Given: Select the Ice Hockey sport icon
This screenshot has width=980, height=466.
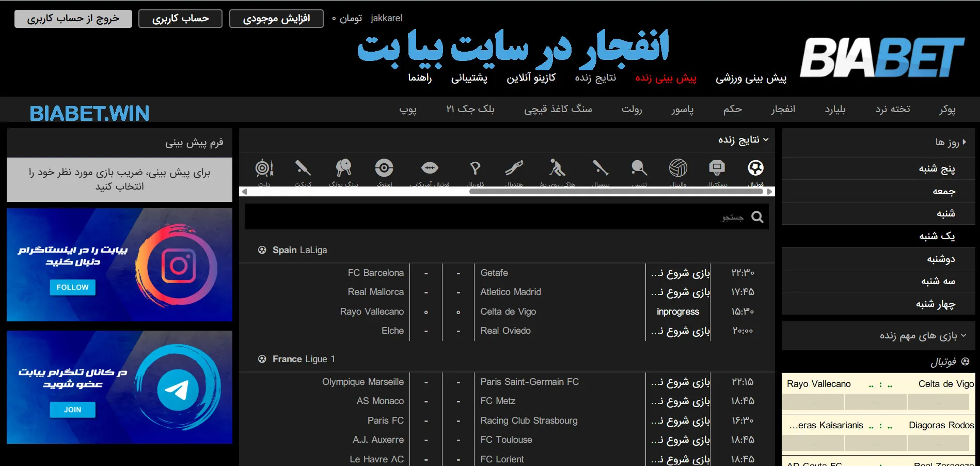Looking at the screenshot, I should click(556, 168).
